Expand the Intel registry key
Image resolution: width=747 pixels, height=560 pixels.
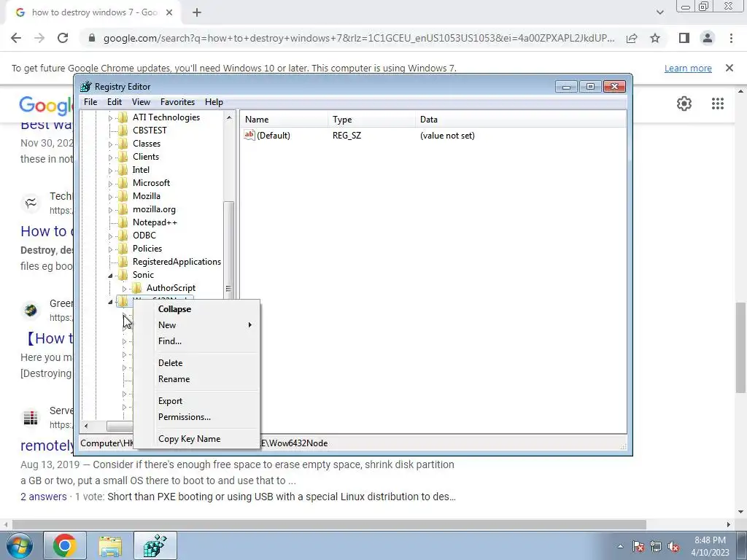click(x=111, y=170)
